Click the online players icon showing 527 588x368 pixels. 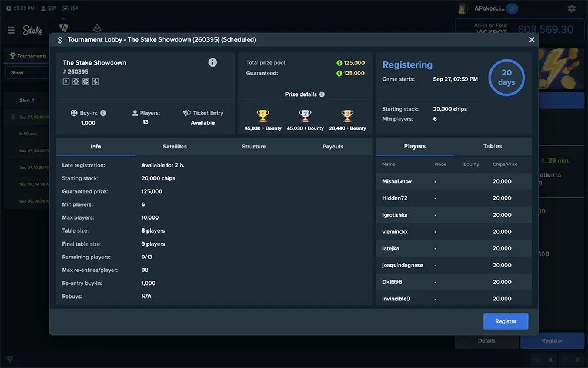43,8
